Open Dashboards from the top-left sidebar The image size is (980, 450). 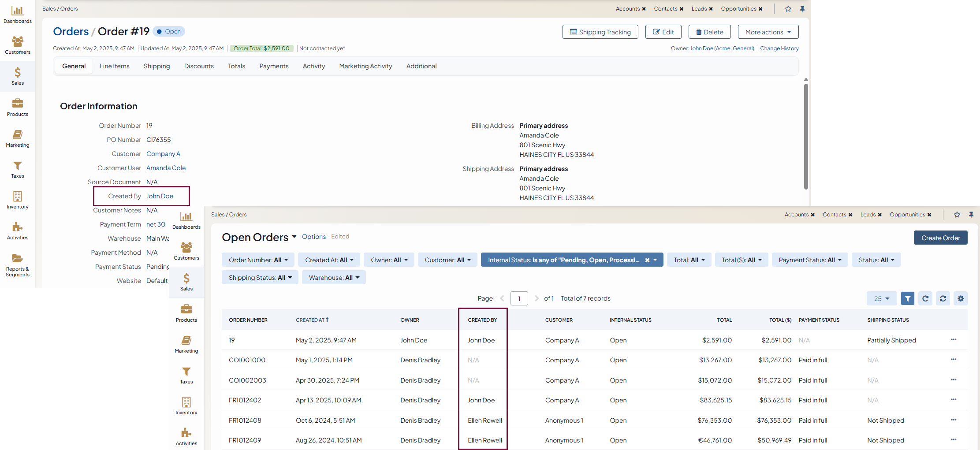pyautogui.click(x=18, y=15)
